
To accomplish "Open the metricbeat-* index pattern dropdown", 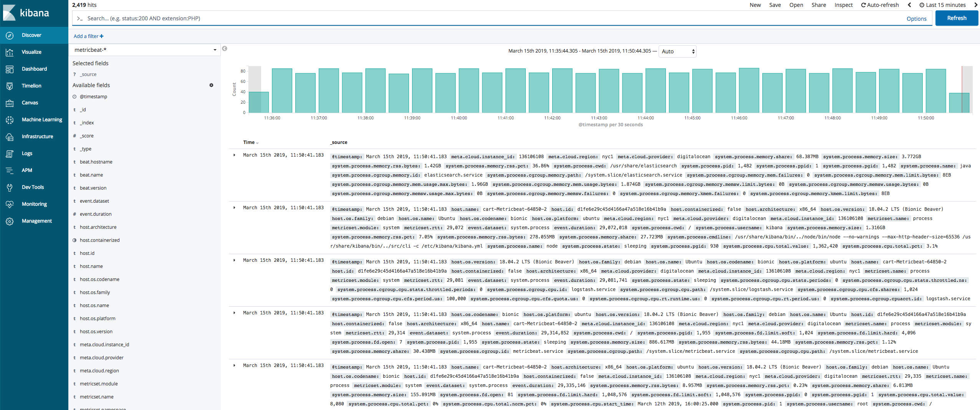I will [144, 50].
